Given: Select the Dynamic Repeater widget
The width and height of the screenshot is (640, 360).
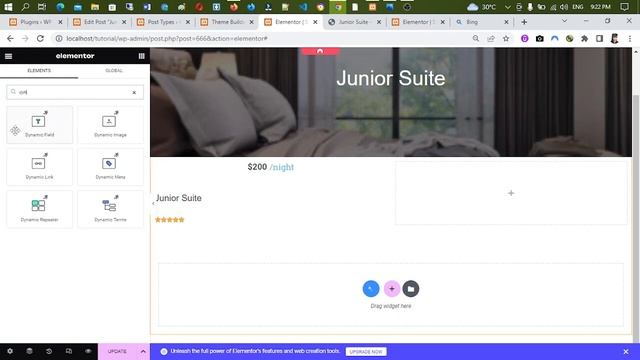Looking at the screenshot, I should point(40,209).
